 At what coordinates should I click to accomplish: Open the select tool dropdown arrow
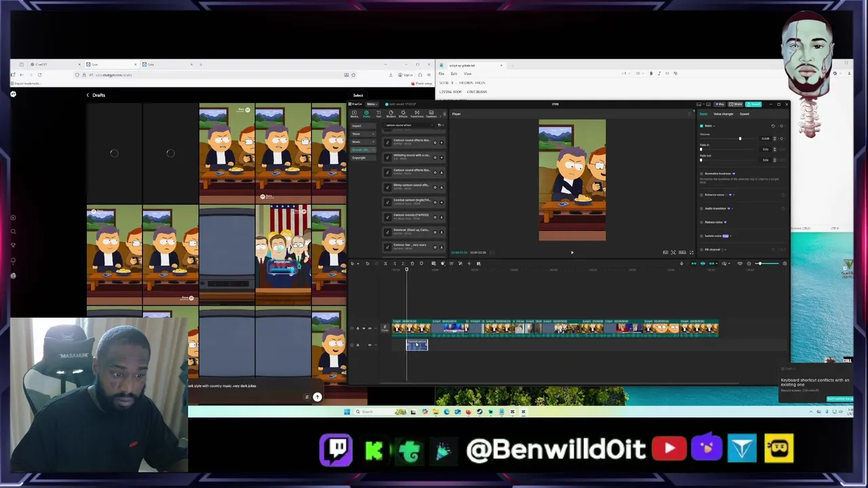click(x=358, y=263)
